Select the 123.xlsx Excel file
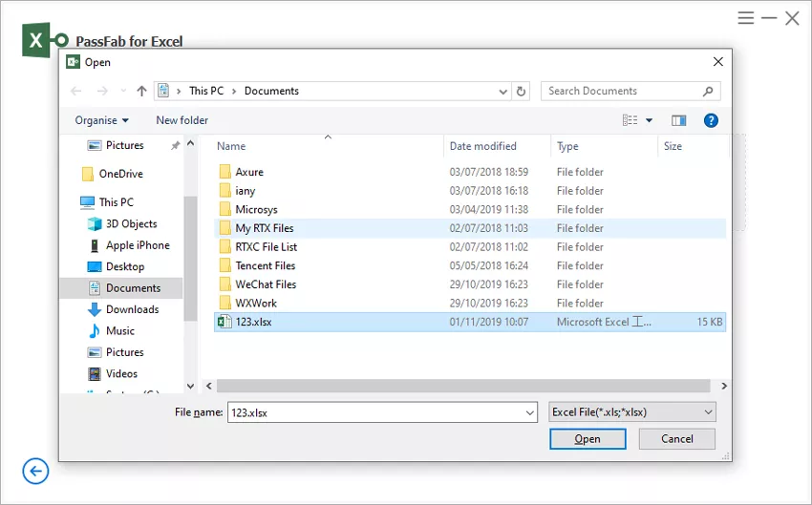The width and height of the screenshot is (812, 505). pos(254,322)
